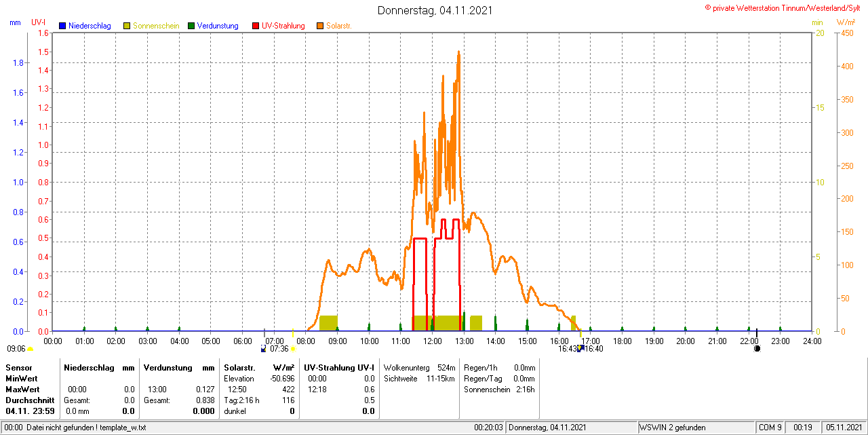Click the 450 value on the W/m² axis

coord(848,33)
